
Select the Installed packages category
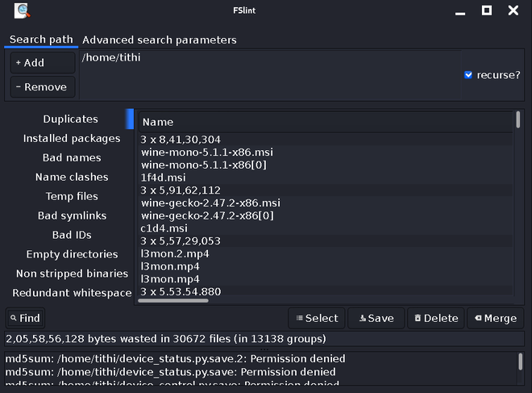[72, 139]
